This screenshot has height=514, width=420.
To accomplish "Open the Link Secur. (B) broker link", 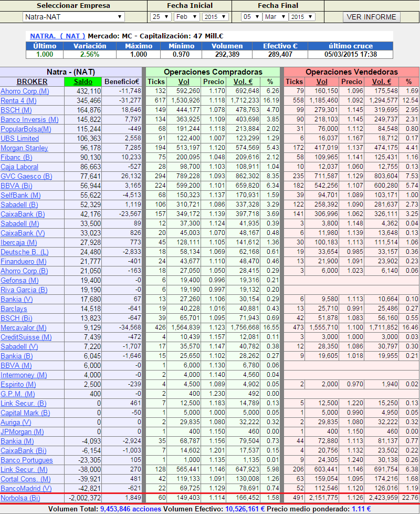I will [24, 404].
